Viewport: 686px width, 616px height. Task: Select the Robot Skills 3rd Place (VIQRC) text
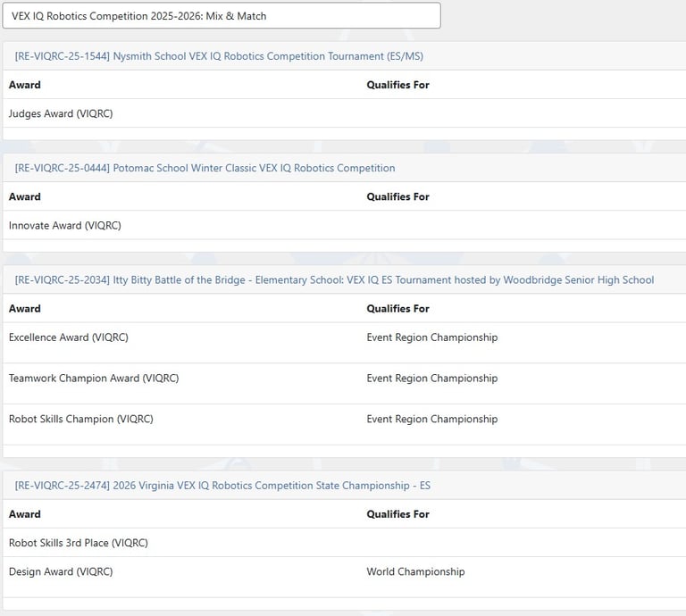click(x=79, y=543)
